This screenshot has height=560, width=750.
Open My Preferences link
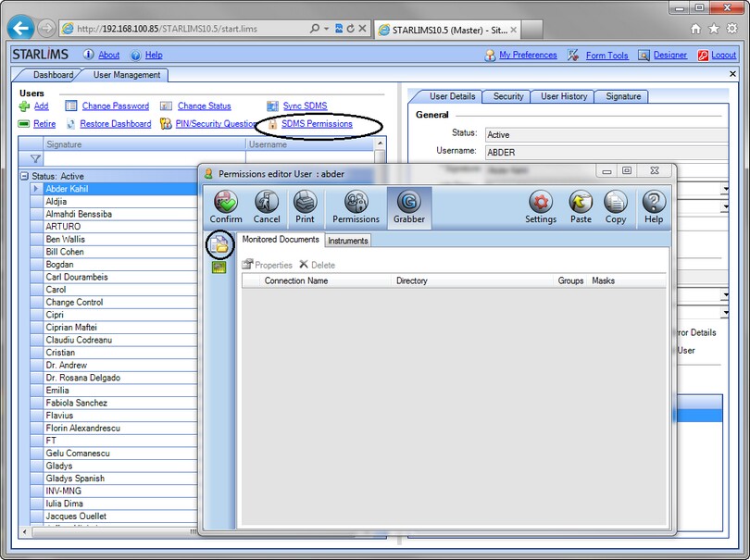click(528, 55)
